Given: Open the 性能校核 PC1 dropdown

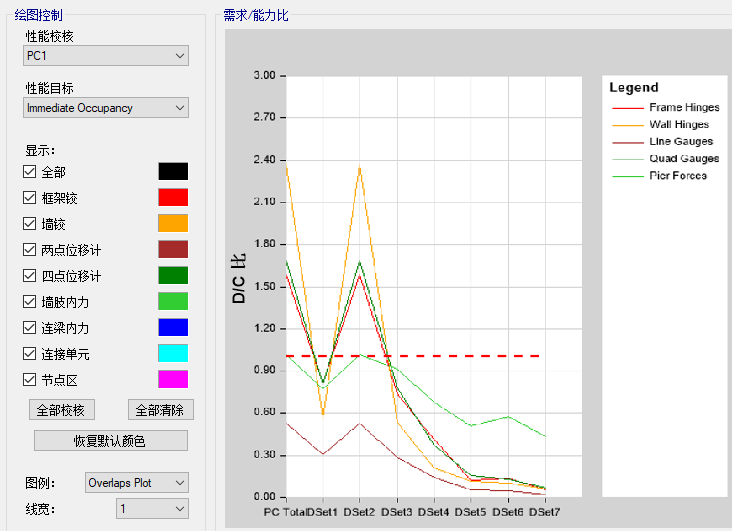Looking at the screenshot, I should pyautogui.click(x=105, y=56).
